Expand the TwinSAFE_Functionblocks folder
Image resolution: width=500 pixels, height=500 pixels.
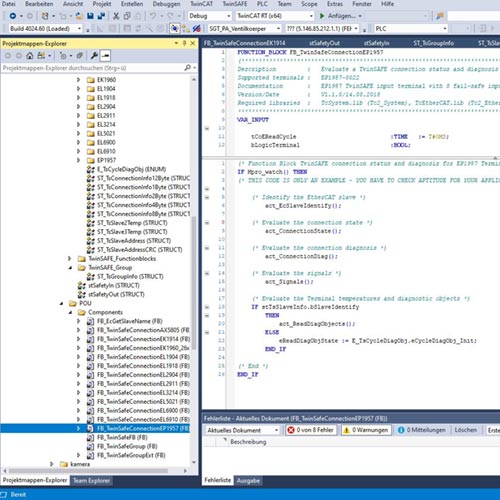point(70,259)
